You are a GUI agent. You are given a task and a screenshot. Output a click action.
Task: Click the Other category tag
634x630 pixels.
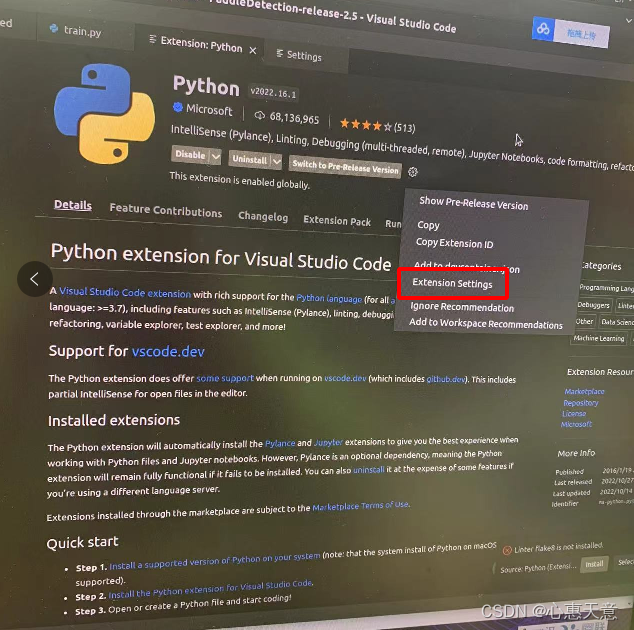tap(584, 321)
